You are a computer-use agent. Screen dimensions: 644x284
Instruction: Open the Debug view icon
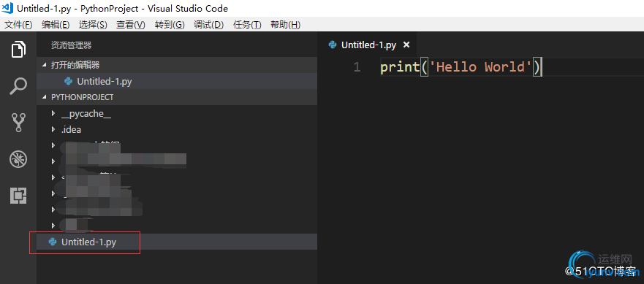tap(18, 159)
